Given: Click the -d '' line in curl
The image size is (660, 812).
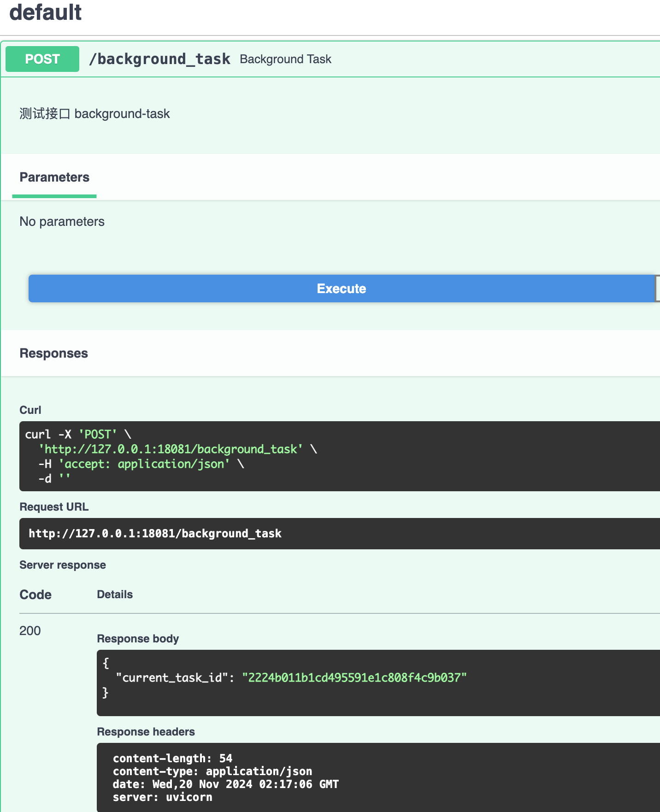Looking at the screenshot, I should click(54, 478).
